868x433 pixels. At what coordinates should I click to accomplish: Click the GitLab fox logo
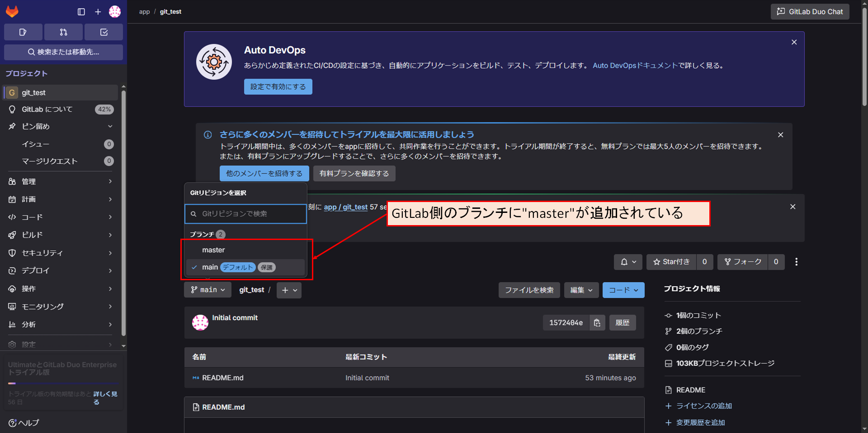pyautogui.click(x=12, y=11)
